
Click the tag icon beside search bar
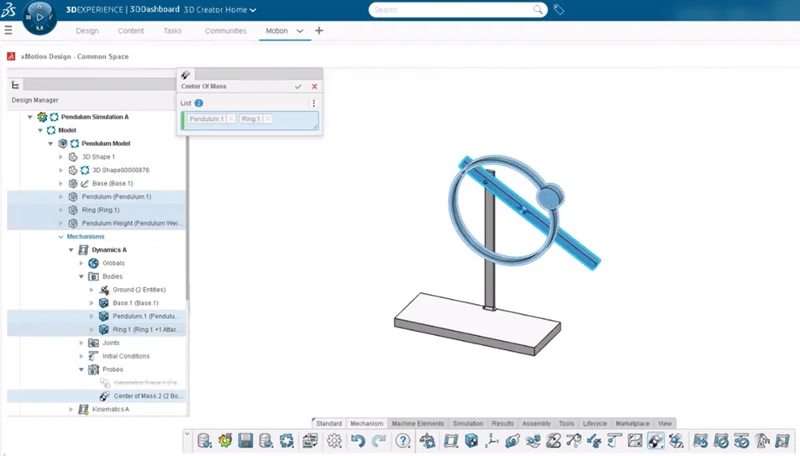point(558,10)
